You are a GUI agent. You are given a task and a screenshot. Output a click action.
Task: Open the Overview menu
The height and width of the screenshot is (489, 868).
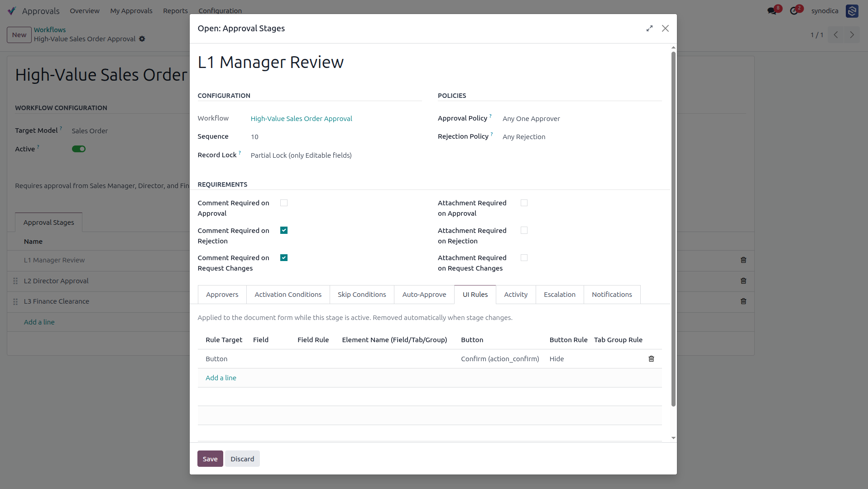point(85,11)
